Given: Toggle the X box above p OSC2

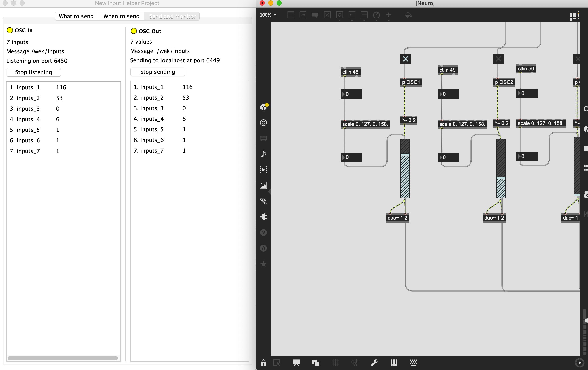Looking at the screenshot, I should click(498, 59).
